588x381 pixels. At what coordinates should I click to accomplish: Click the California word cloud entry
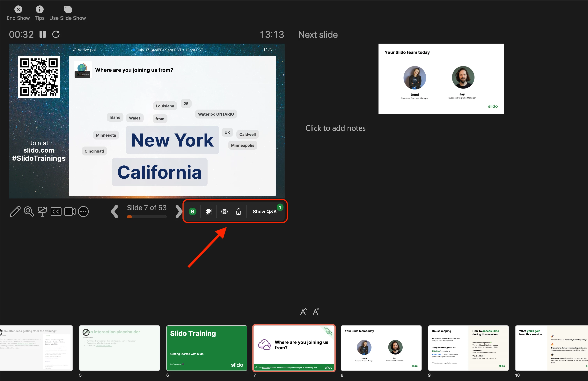159,172
